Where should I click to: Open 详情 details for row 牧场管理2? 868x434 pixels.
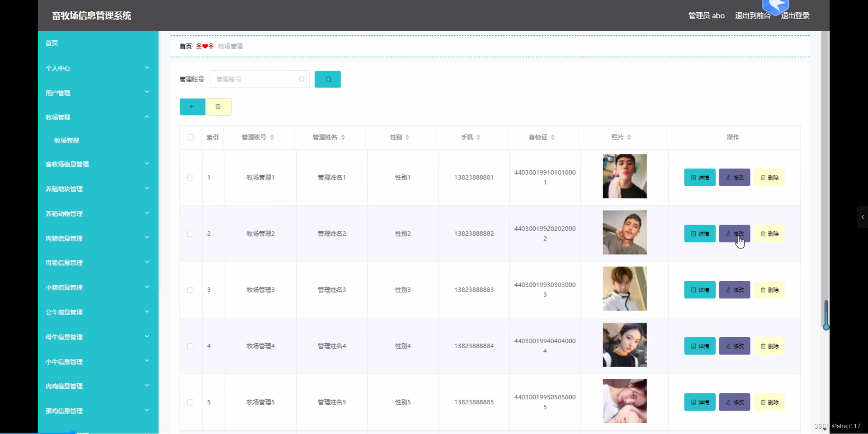point(700,234)
